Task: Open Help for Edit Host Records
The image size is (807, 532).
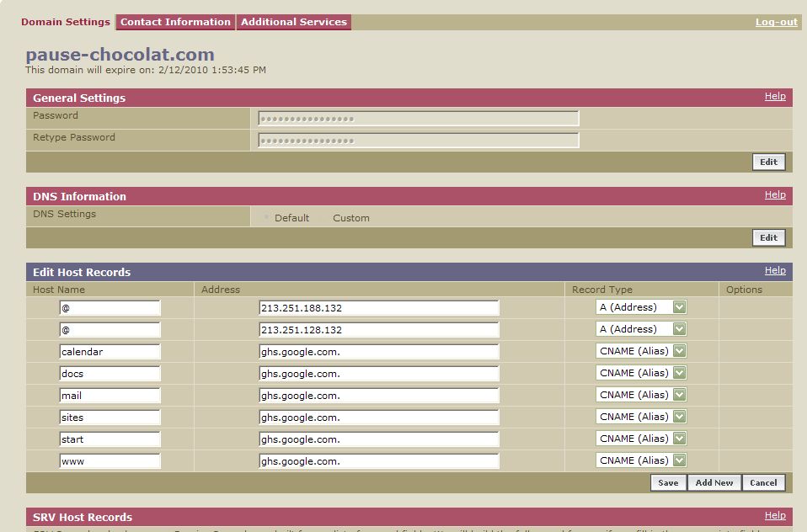Action: point(775,270)
